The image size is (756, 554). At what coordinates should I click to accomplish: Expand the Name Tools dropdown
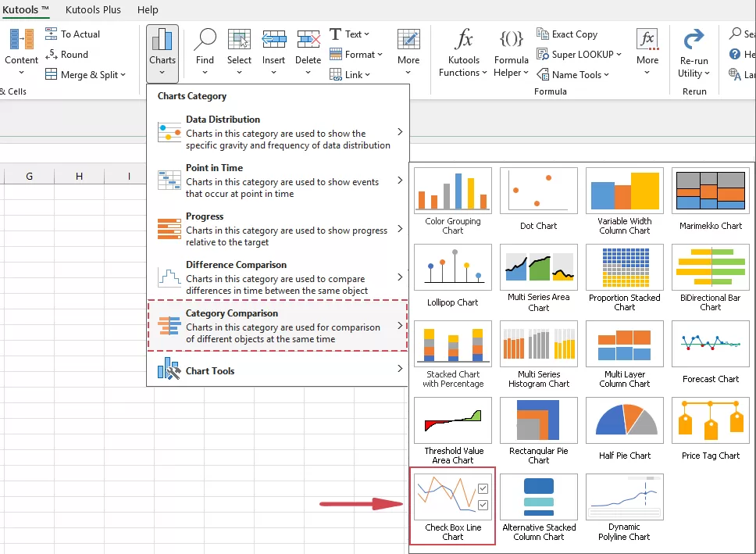coord(572,75)
